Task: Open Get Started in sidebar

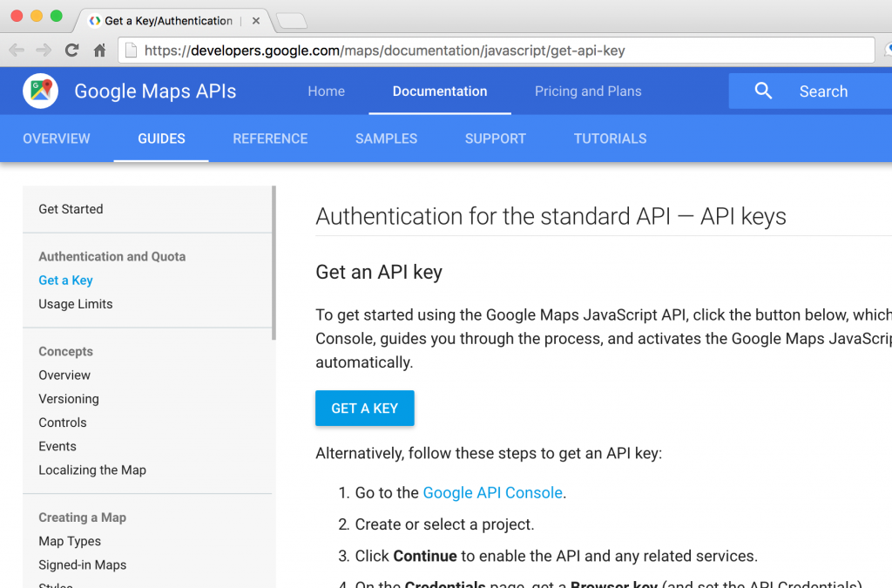Action: click(x=71, y=209)
